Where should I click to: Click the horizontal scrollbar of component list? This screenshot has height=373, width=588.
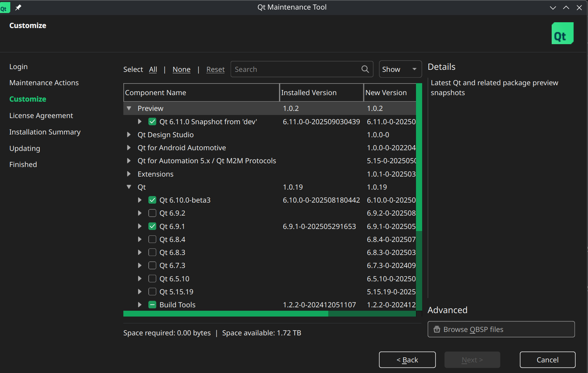269,314
